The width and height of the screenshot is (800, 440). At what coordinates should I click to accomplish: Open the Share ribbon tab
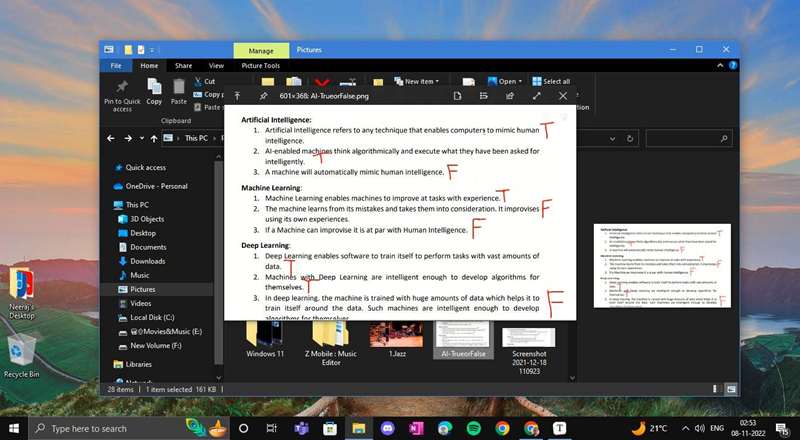[184, 66]
